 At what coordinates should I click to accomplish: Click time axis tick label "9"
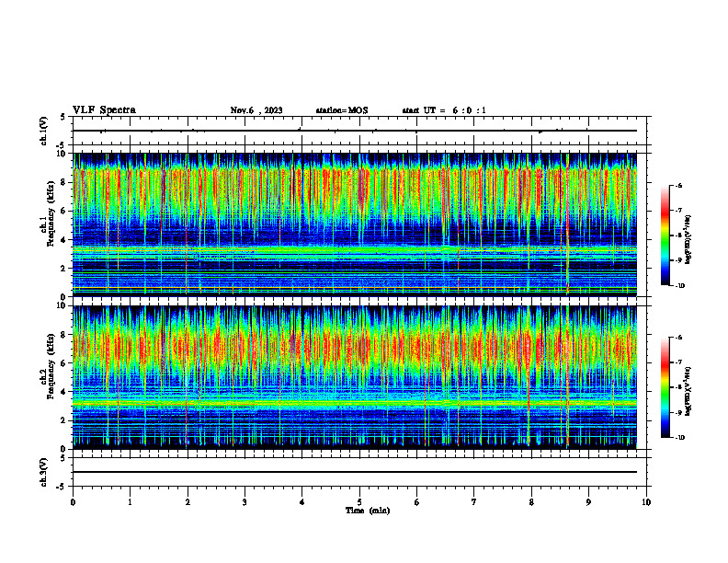pyautogui.click(x=588, y=502)
